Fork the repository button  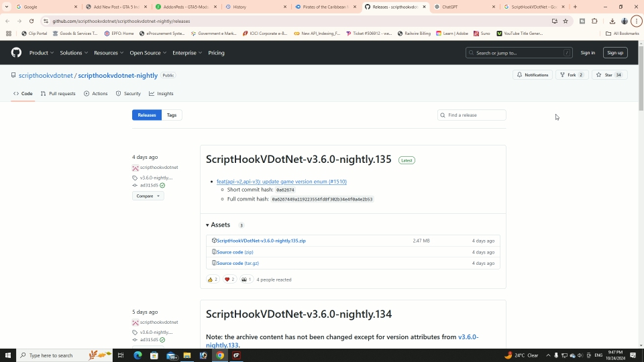tap(572, 74)
